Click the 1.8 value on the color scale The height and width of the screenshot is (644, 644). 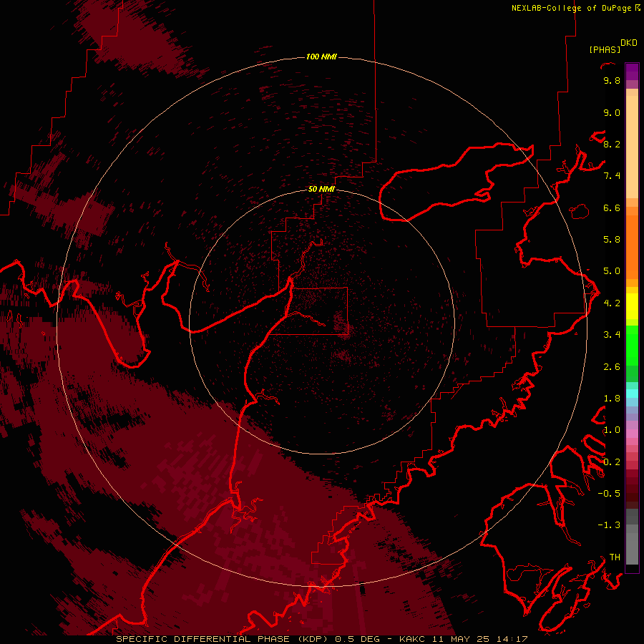tap(612, 399)
